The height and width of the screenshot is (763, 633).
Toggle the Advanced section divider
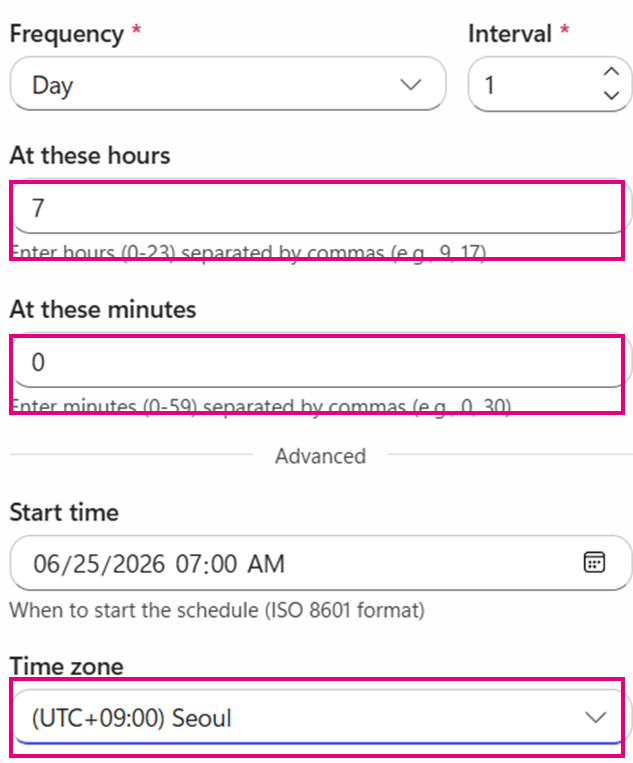pyautogui.click(x=320, y=456)
